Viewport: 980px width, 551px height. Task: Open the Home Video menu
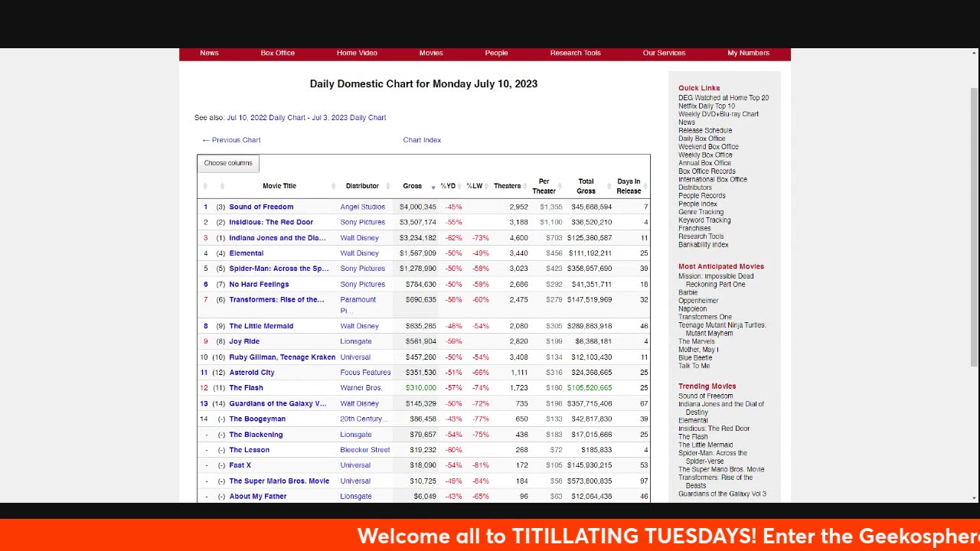tap(357, 53)
